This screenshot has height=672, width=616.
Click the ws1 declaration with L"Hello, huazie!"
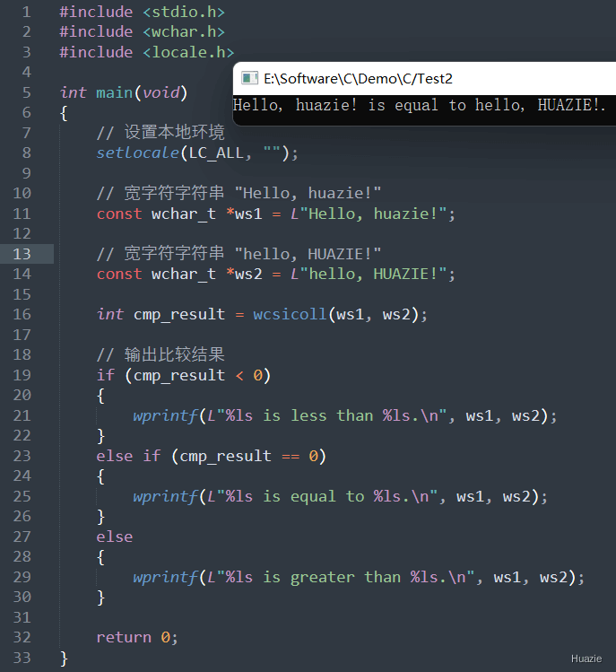[x=276, y=214]
